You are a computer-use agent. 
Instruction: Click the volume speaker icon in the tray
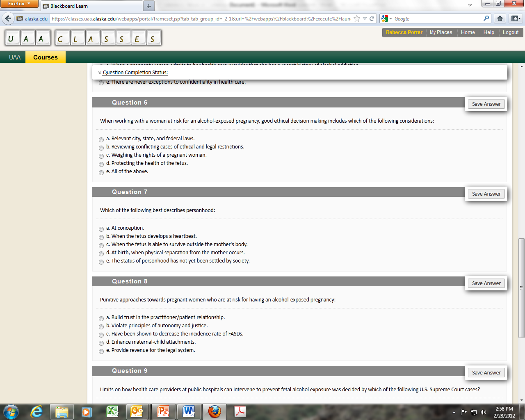point(483,412)
